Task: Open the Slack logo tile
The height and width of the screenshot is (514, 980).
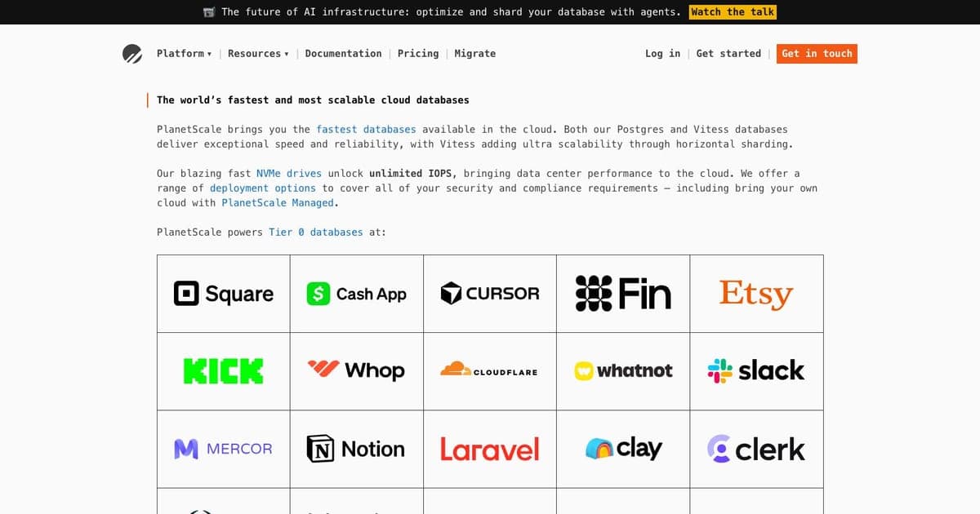Action: (756, 370)
